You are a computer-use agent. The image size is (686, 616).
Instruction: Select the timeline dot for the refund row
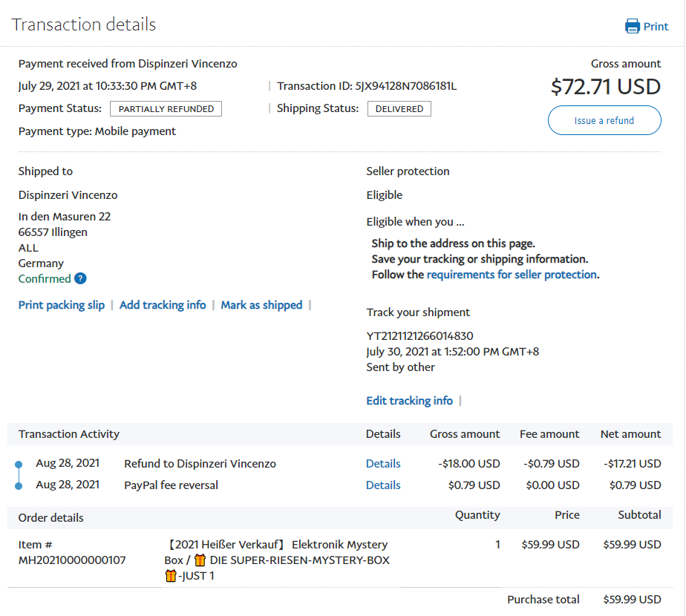point(19,465)
